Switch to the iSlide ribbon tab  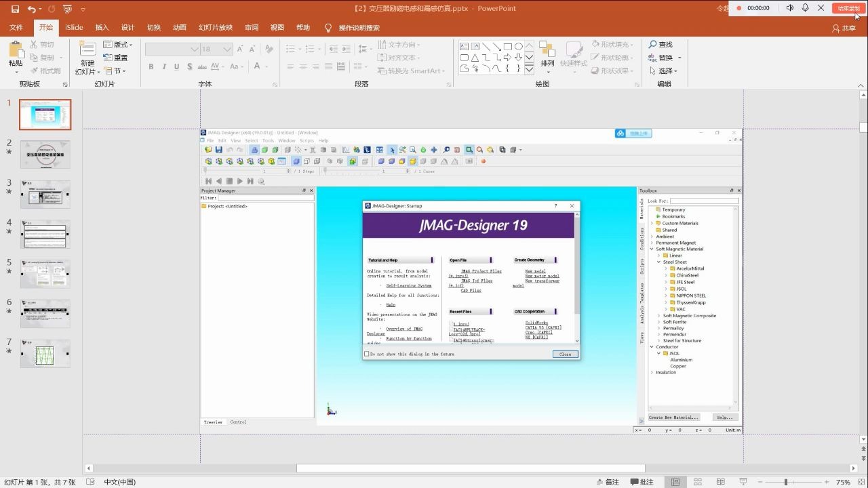pos(74,28)
